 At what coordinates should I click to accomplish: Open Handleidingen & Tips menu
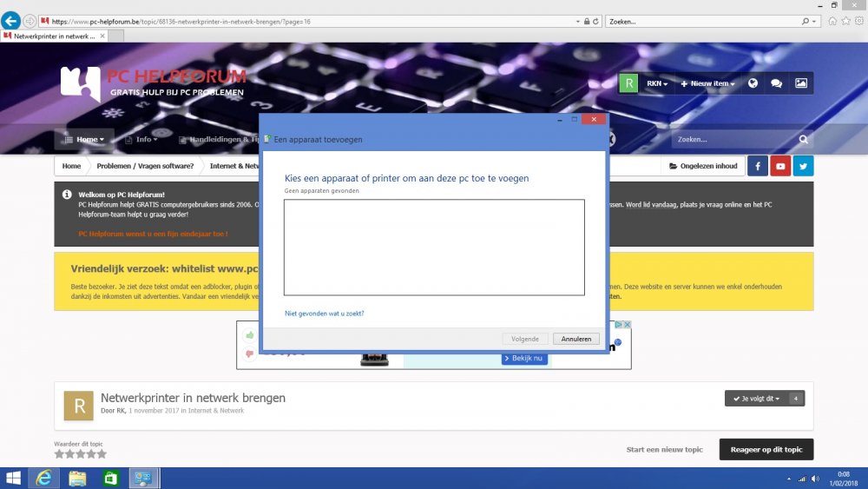[219, 140]
